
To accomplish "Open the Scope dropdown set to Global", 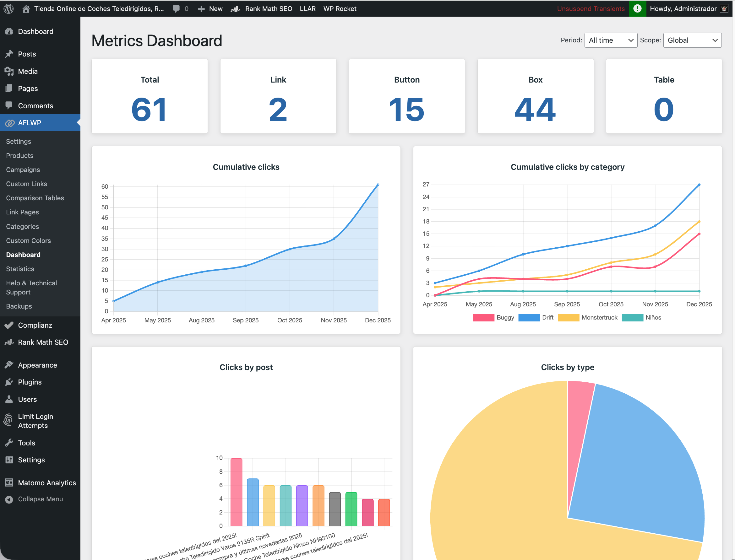I will (692, 40).
